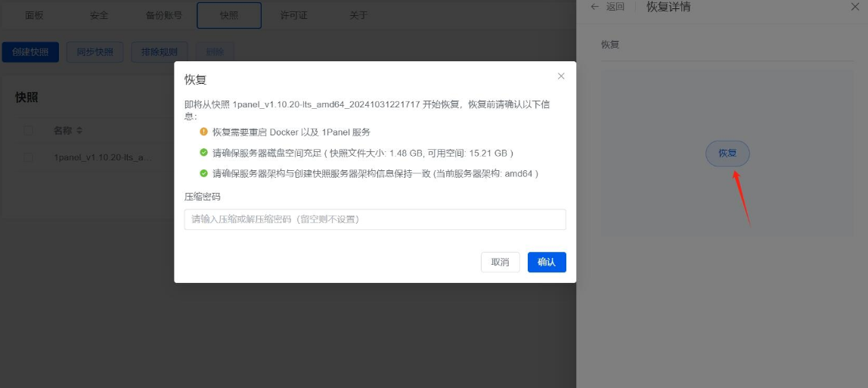The image size is (868, 388).
Task: Close the 恢复 dialog with the X icon
Action: [x=560, y=76]
